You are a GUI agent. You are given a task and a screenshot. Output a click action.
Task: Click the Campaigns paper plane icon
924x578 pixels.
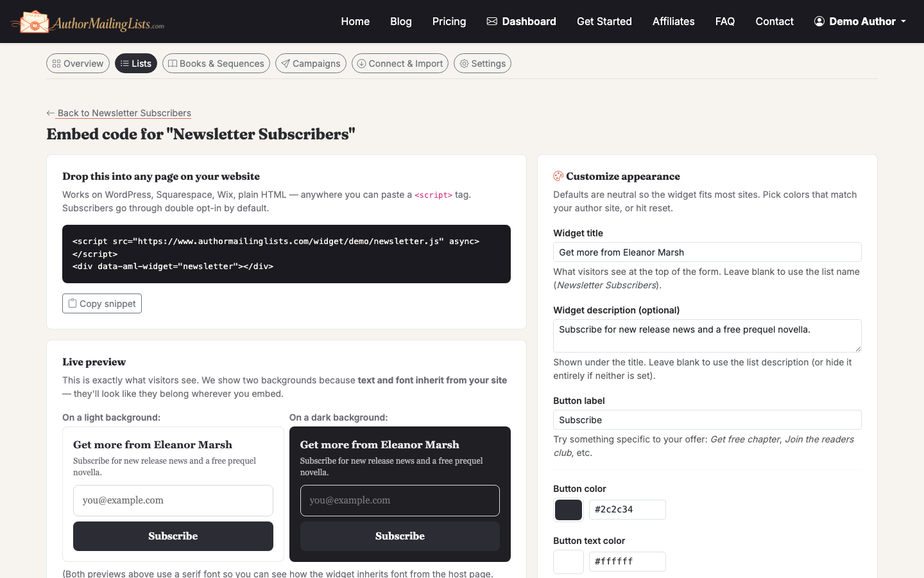pyautogui.click(x=286, y=64)
